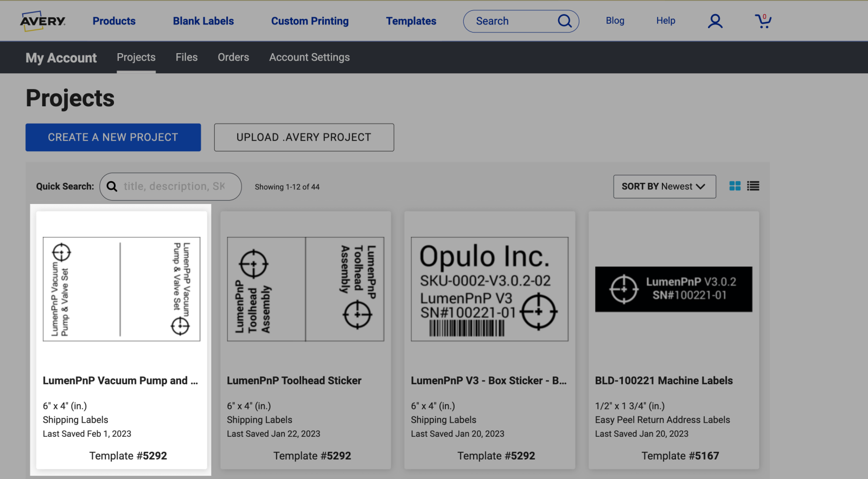Go to the Templates menu
Screen dimensions: 868x479
pyautogui.click(x=411, y=21)
